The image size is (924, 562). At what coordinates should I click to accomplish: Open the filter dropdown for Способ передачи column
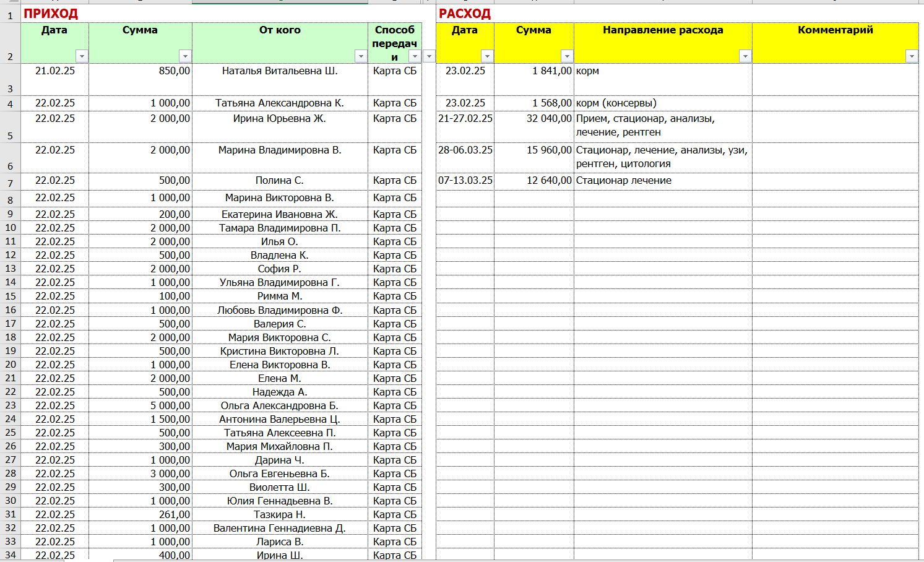[x=415, y=56]
